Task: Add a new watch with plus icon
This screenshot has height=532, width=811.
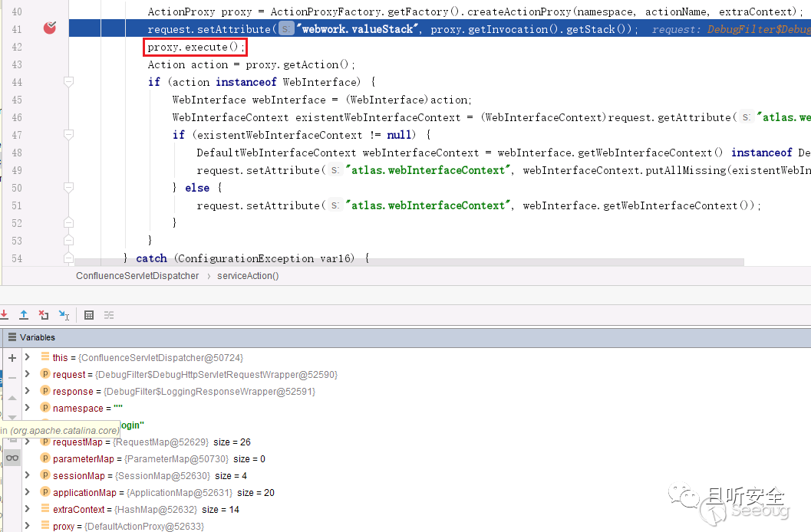Action: coord(12,358)
